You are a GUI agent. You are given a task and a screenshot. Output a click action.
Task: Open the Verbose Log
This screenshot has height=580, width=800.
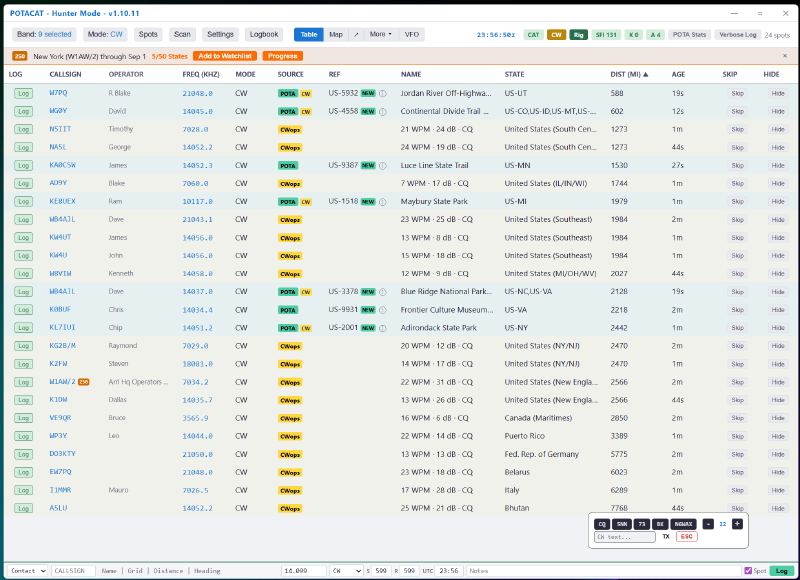[x=738, y=35]
